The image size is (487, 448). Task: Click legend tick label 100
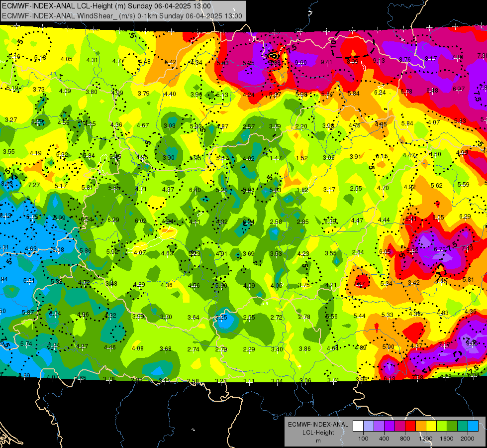[x=363, y=439]
